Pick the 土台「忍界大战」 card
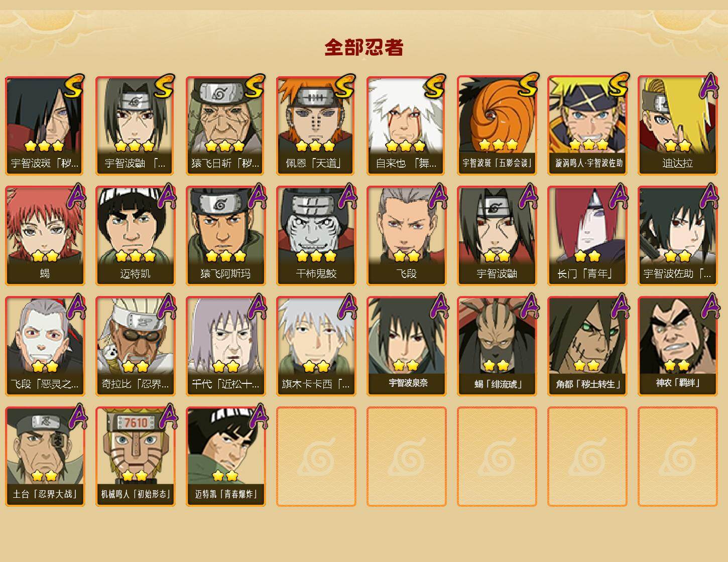This screenshot has height=562, width=728. point(45,457)
